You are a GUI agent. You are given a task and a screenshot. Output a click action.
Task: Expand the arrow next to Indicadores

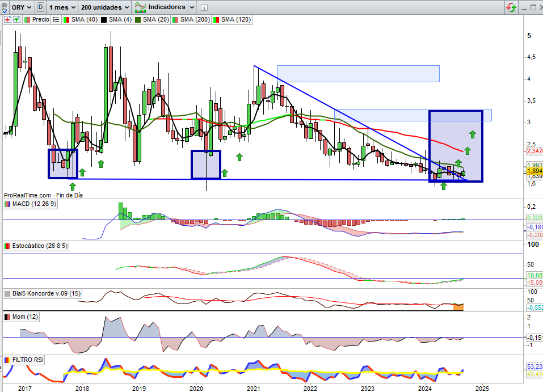[x=192, y=7]
